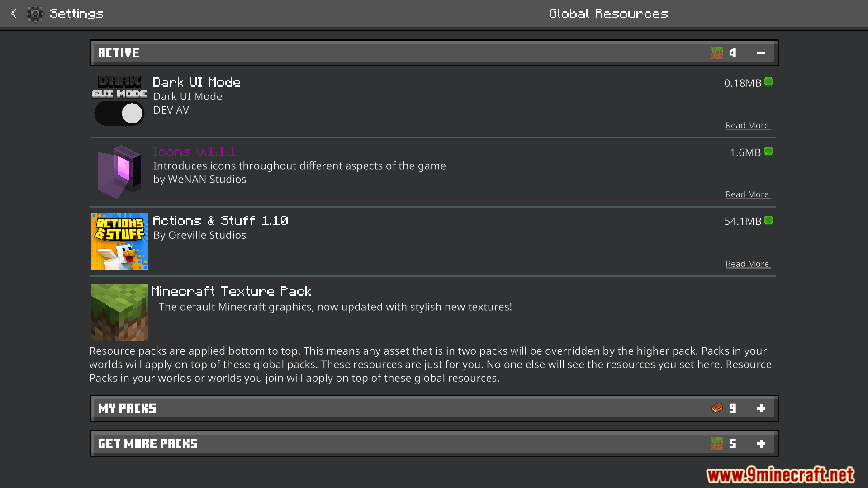
Task: Select the Minecraft Texture Pack title
Action: [x=232, y=291]
